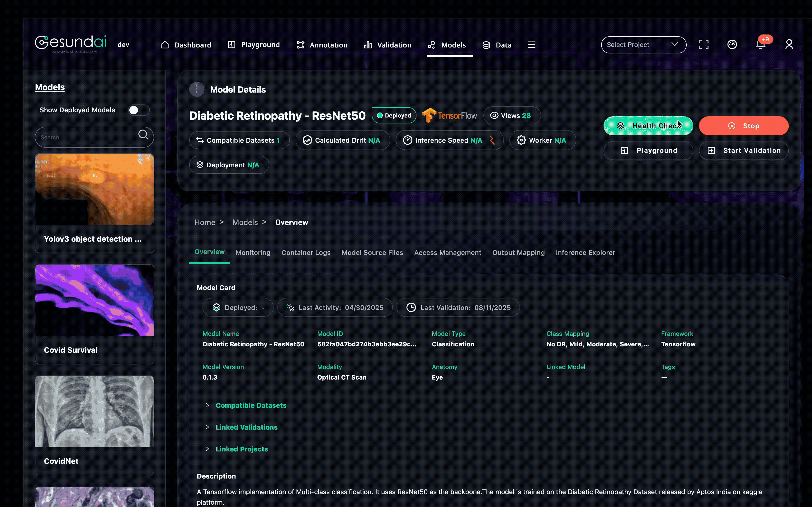
Task: Click the red Stop button
Action: point(744,126)
